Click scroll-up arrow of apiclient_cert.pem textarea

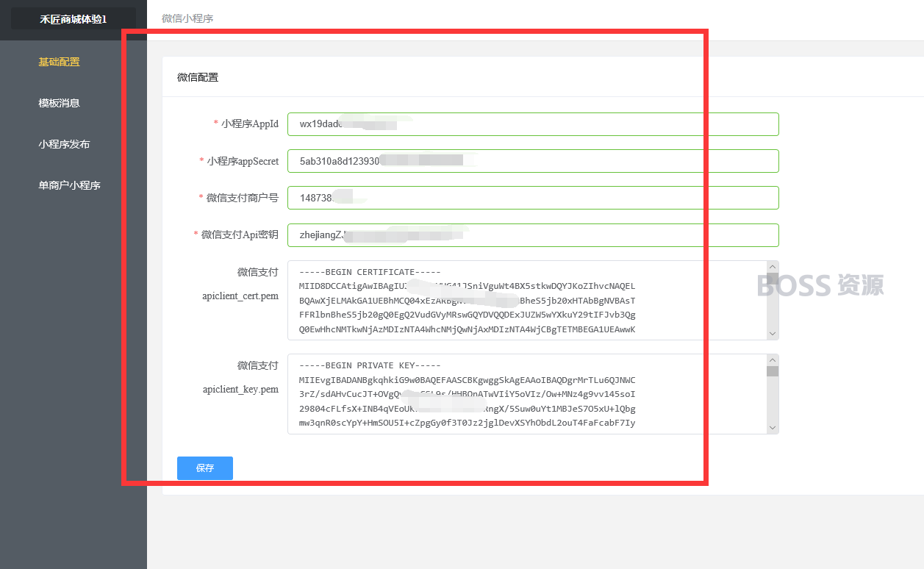[773, 266]
